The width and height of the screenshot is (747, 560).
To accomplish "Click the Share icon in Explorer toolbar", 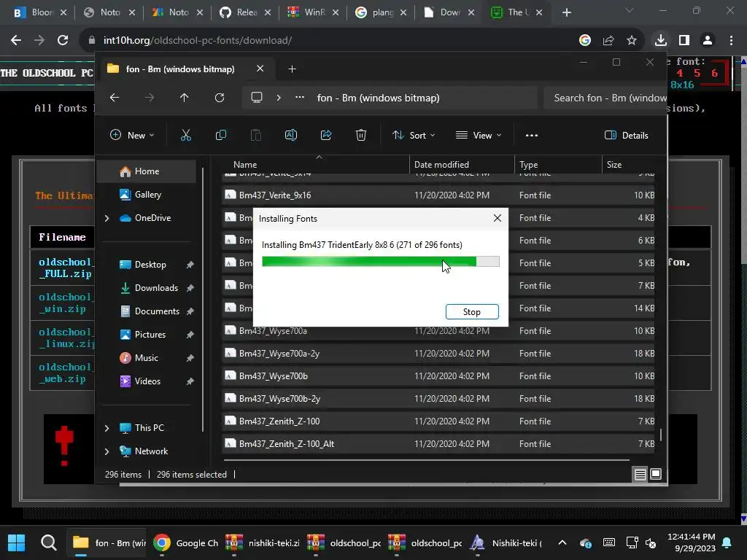I will 326,135.
